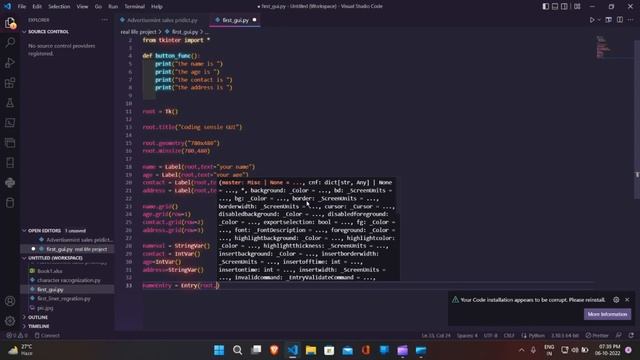The width and height of the screenshot is (640, 360).
Task: Toggle the primary side bar layout icon
Action: click(546, 7)
